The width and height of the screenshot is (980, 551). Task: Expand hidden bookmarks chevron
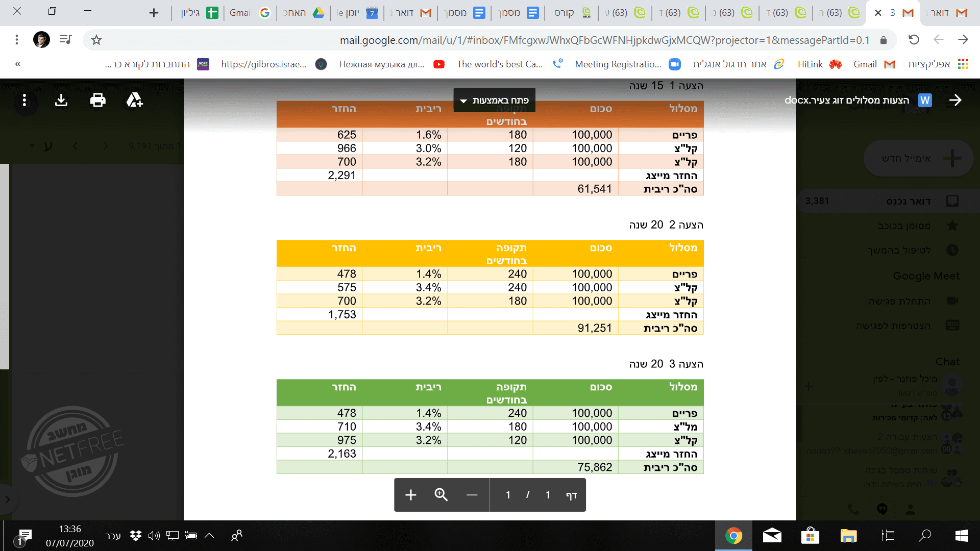coord(18,64)
